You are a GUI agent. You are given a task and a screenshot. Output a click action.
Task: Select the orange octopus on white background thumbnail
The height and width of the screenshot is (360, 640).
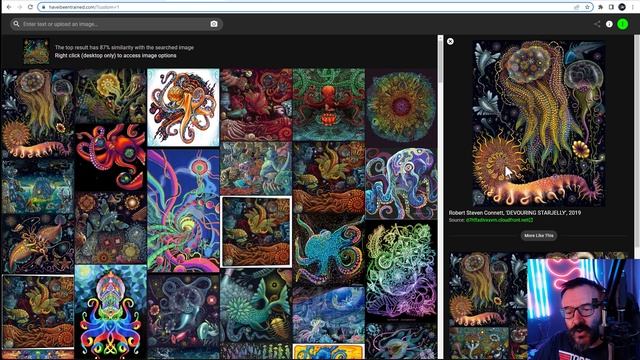pos(183,107)
